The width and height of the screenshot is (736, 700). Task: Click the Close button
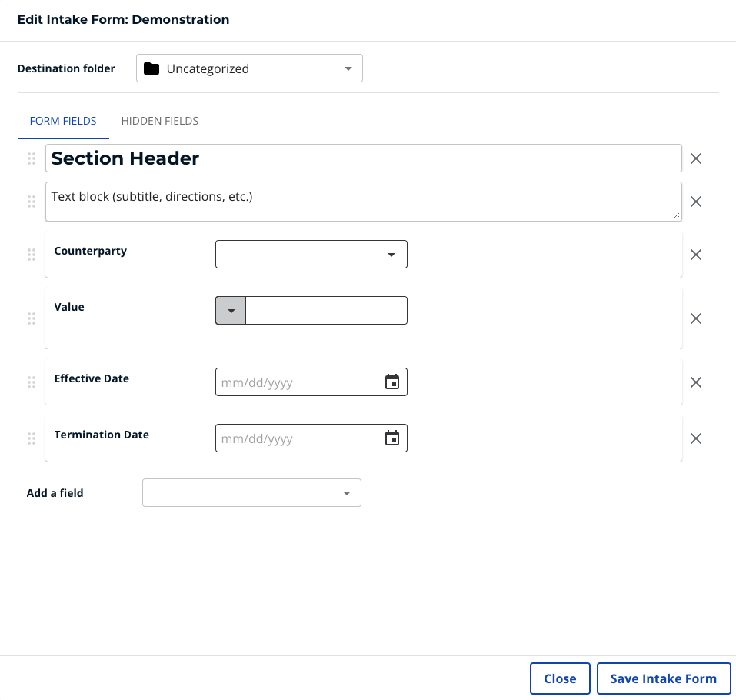[x=560, y=678]
